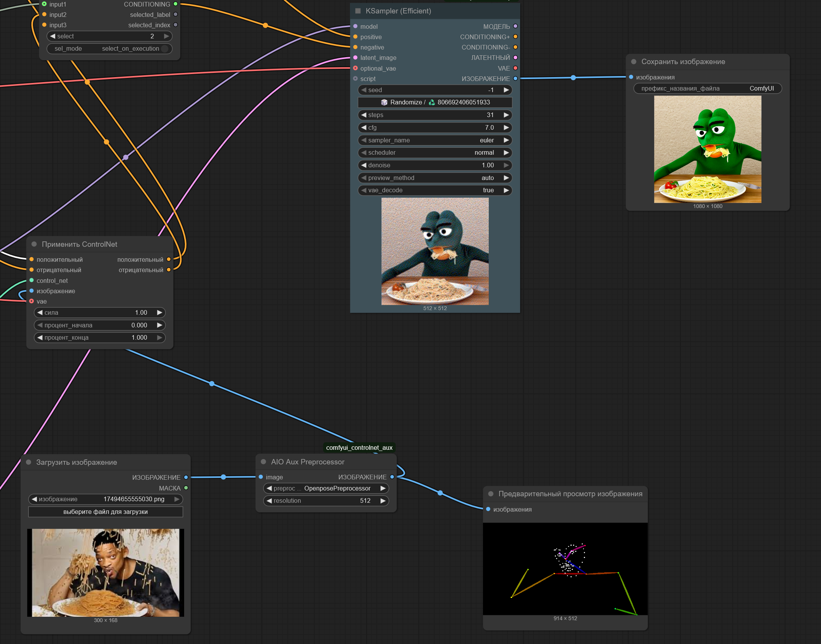Click the ИЗОБРАЖЕНИЕ output socket on KSampler

pos(515,79)
